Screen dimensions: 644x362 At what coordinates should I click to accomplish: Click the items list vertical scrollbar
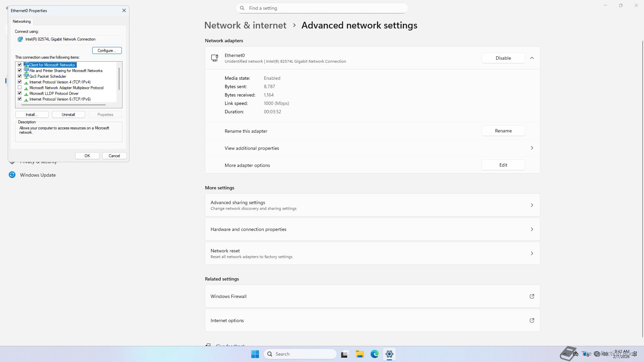pyautogui.click(x=119, y=79)
